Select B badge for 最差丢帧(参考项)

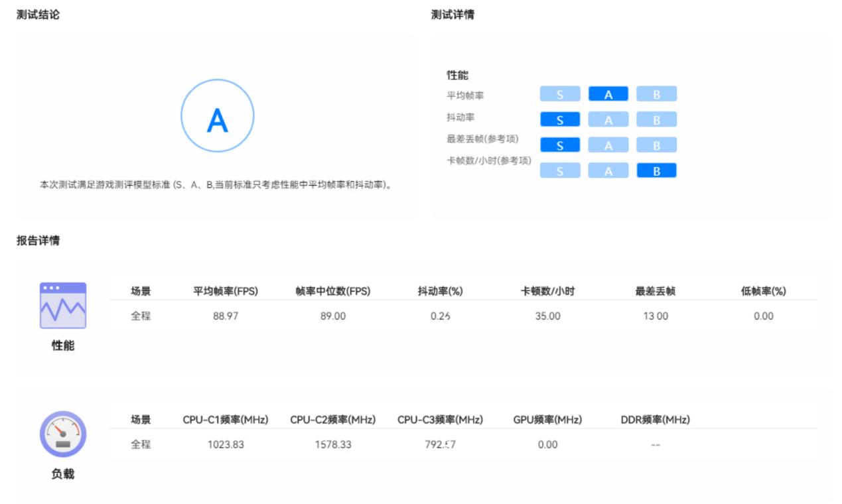pyautogui.click(x=656, y=145)
